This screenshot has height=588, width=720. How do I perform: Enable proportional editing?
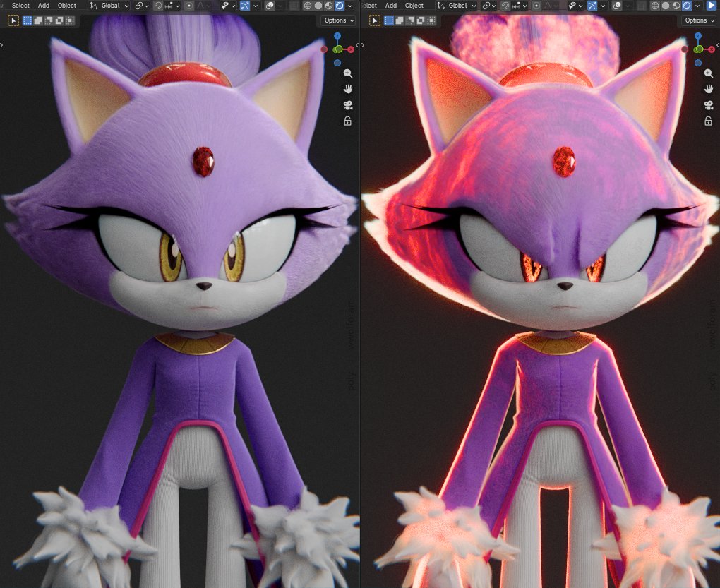(x=189, y=6)
